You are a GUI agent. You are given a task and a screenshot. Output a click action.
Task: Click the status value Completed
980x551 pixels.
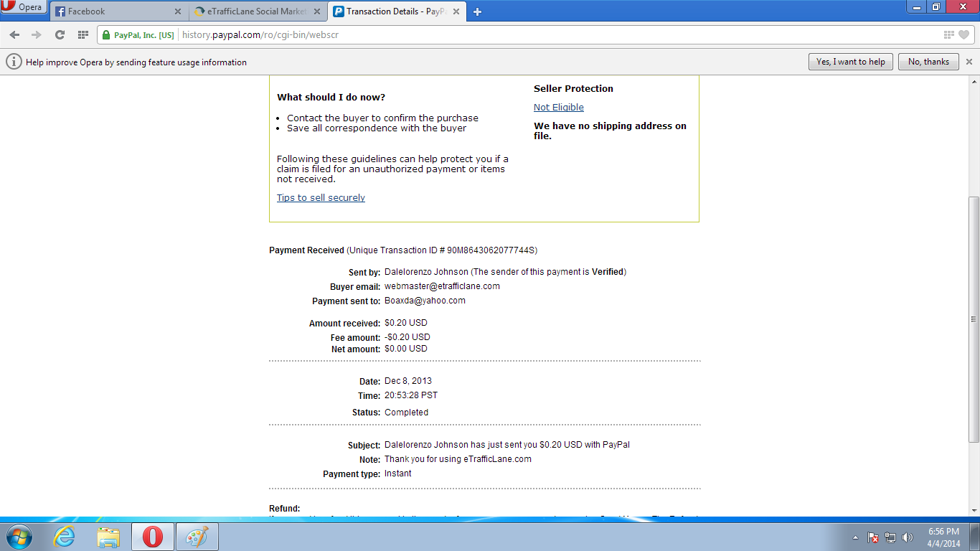click(406, 413)
